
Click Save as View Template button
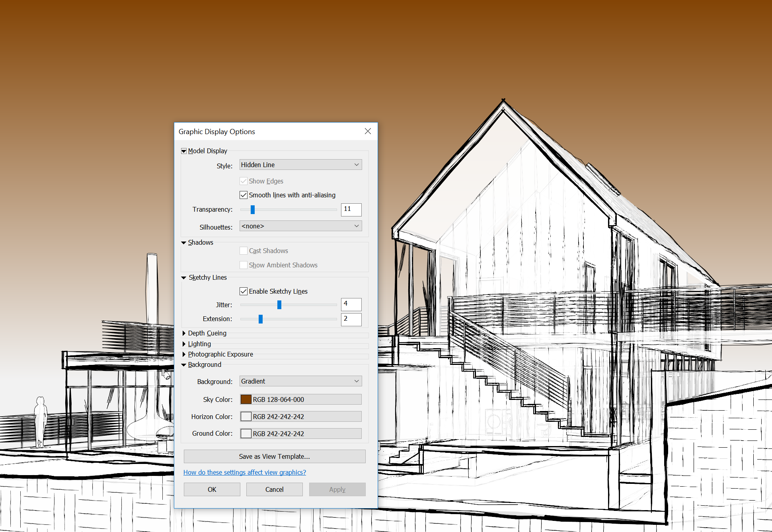(x=275, y=456)
